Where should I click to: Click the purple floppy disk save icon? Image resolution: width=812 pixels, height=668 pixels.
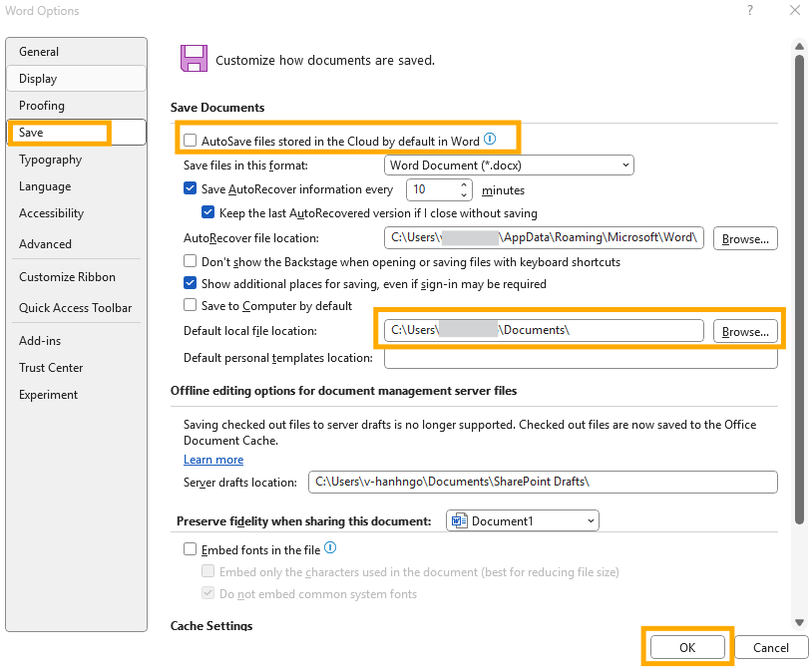pos(194,58)
